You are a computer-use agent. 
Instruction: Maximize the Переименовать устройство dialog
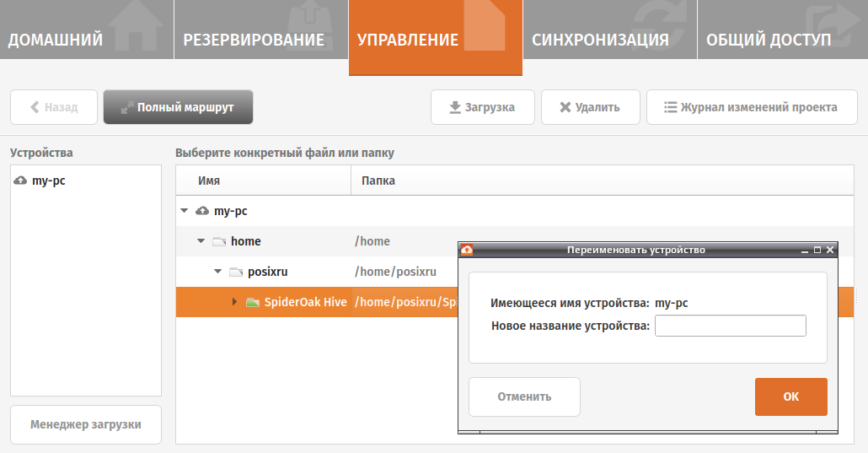coord(817,250)
